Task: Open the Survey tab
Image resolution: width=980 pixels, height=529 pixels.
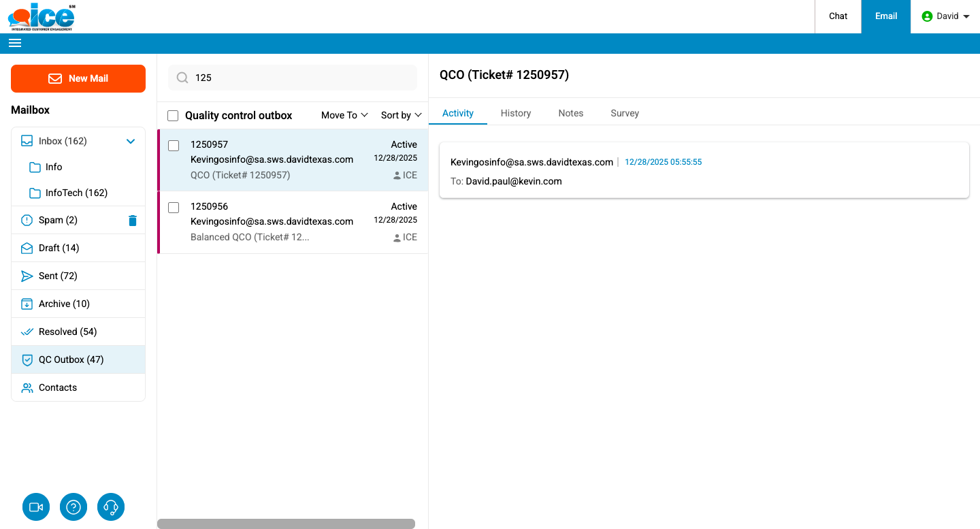Action: click(624, 113)
